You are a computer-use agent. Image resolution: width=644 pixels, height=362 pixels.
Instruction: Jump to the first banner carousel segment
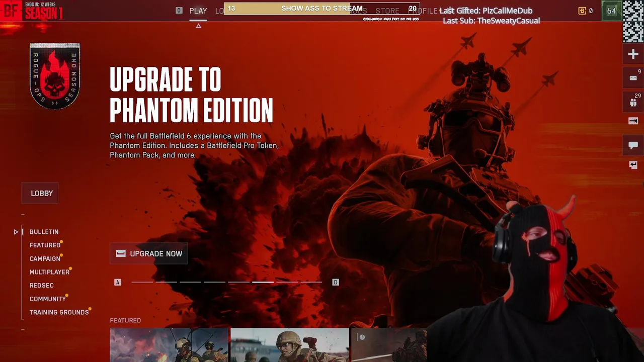(142, 282)
